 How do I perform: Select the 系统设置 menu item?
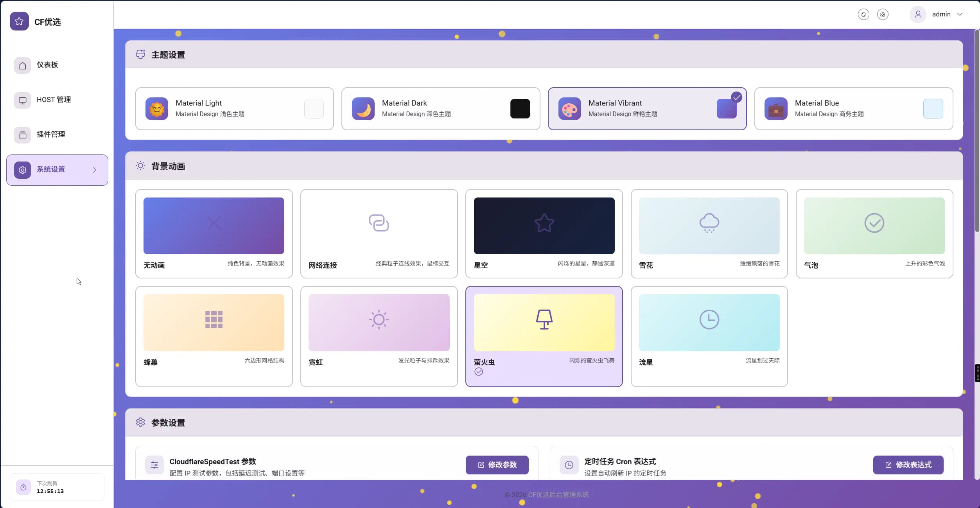tap(57, 170)
